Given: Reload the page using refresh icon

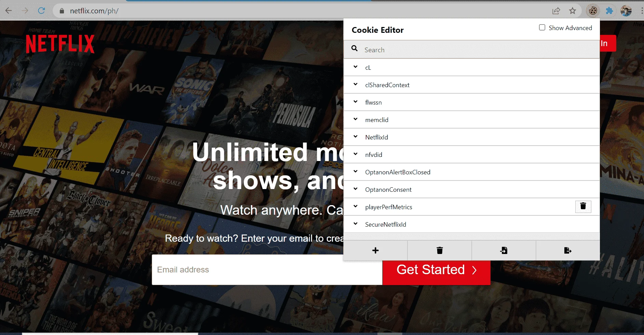Looking at the screenshot, I should 41,11.
